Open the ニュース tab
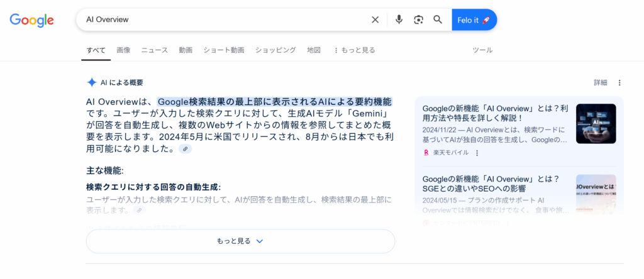The image size is (644, 279). point(155,50)
